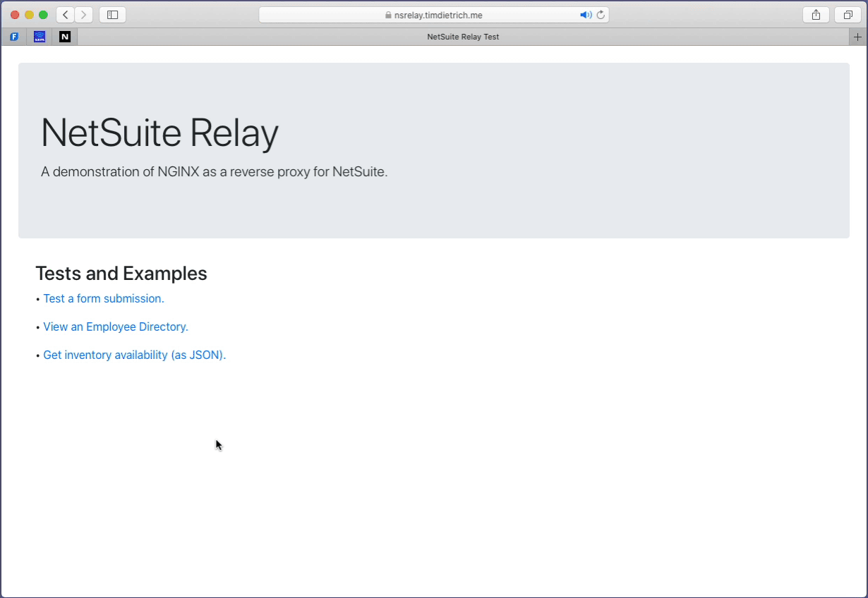Click the NGINX reverse proxy description text
Screen dimensions: 868x598
tap(215, 171)
